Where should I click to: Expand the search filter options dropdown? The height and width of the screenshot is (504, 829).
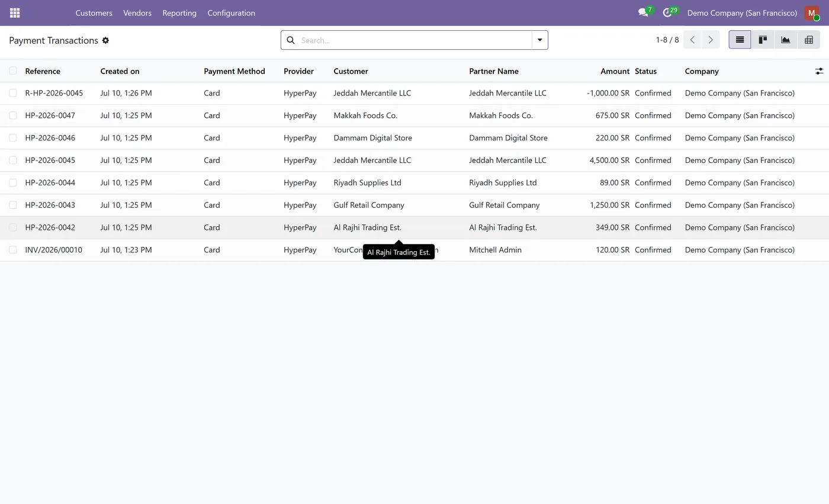point(539,40)
